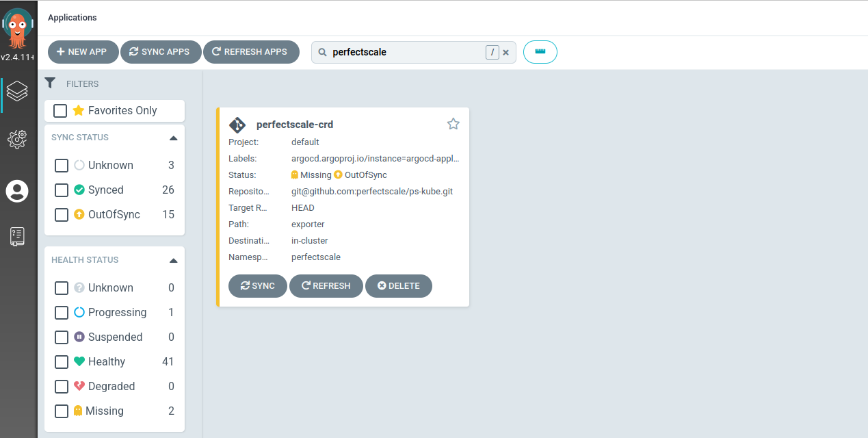Trigger REFRESH APPS in the toolbar

tap(251, 51)
